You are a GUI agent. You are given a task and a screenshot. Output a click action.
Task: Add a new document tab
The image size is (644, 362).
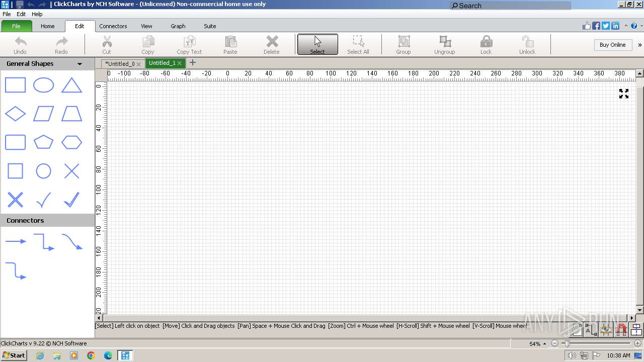pos(192,63)
